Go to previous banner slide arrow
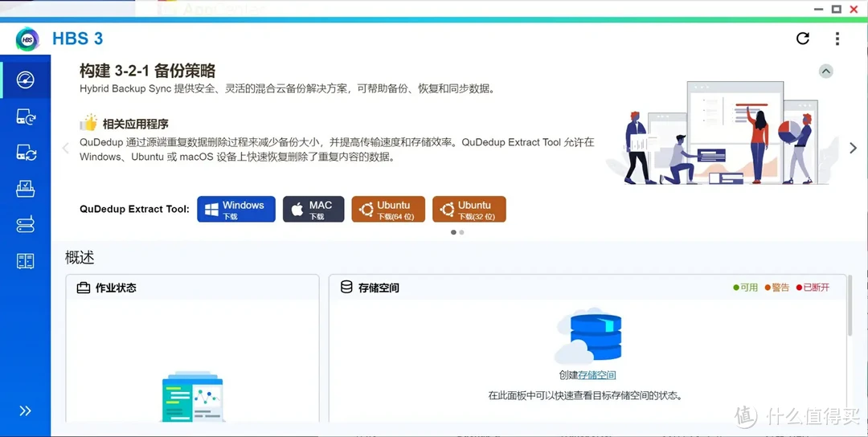Image resolution: width=868 pixels, height=437 pixels. point(65,148)
